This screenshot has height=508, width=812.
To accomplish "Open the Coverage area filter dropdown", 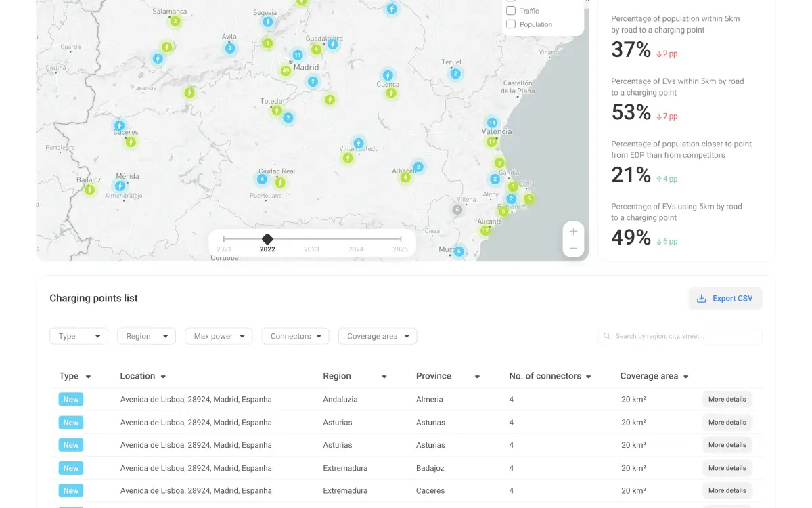I will pos(378,336).
